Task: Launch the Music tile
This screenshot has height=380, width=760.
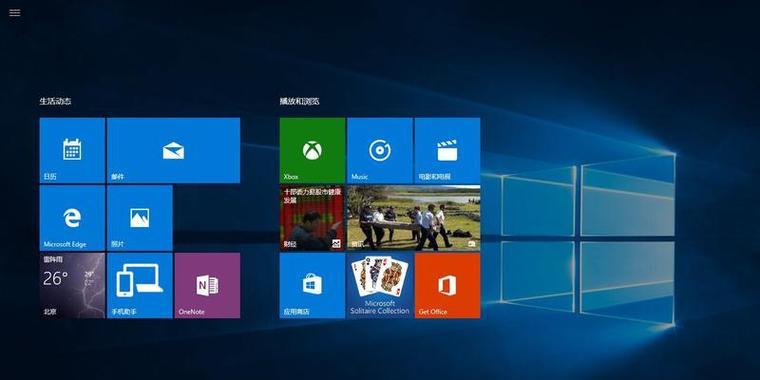Action: tap(380, 150)
